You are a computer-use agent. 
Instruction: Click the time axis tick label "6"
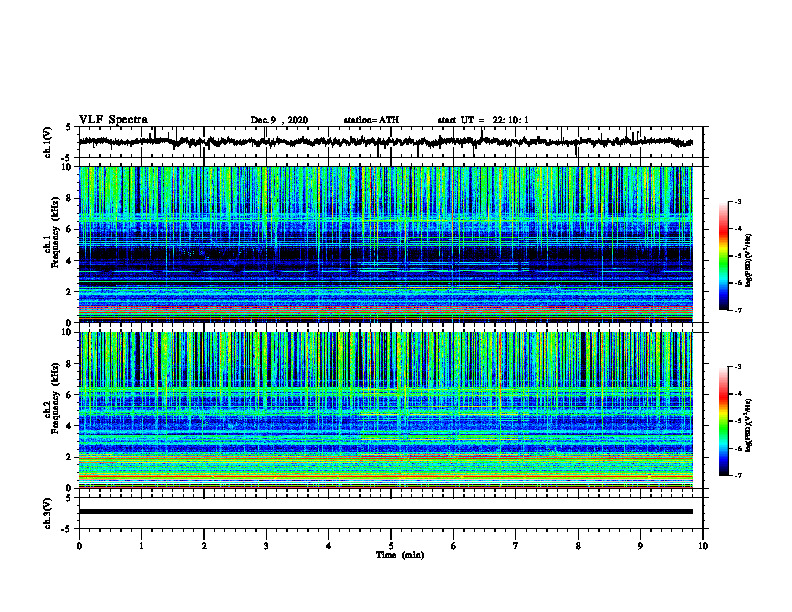pos(454,546)
